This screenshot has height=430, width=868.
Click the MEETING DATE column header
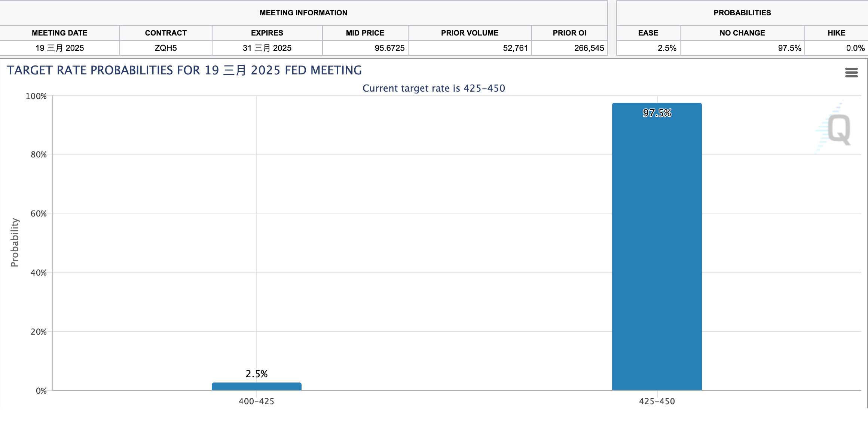pos(59,33)
